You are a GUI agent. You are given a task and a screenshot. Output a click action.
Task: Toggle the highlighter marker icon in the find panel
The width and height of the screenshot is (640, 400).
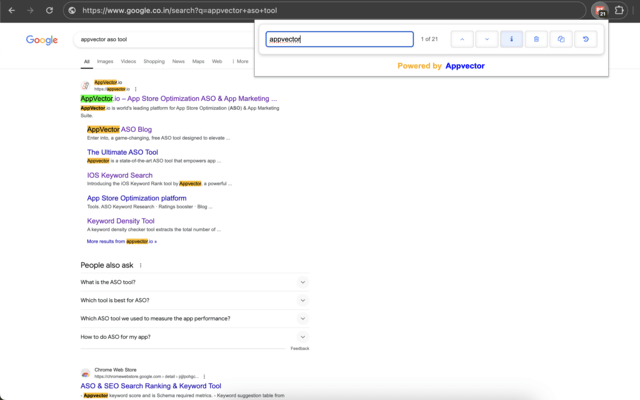(x=511, y=39)
